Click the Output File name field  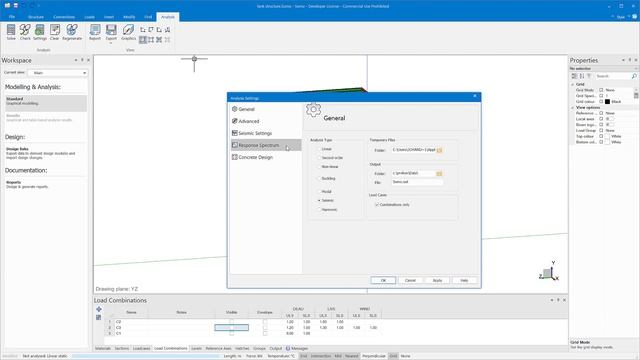point(417,182)
